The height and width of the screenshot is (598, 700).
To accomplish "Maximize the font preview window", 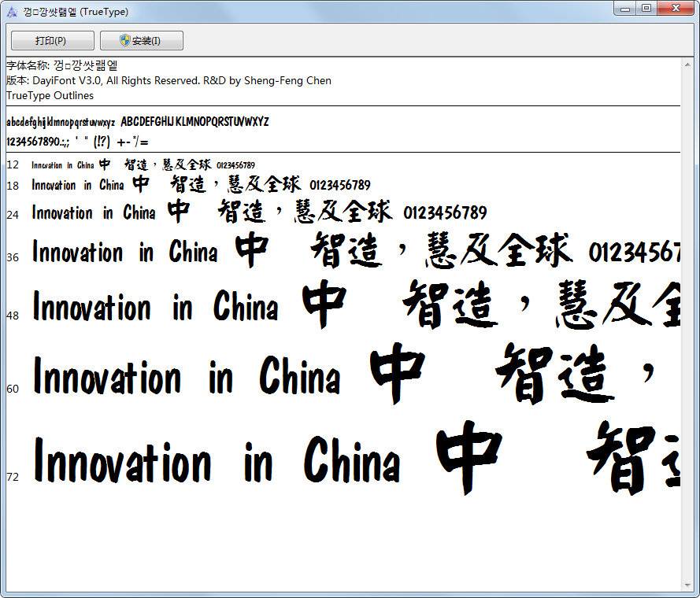I will (646, 9).
